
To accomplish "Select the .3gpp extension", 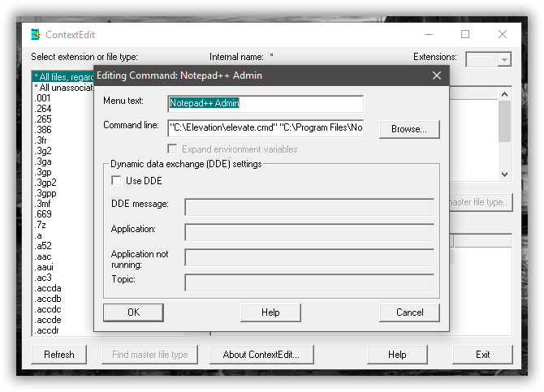I will click(45, 193).
